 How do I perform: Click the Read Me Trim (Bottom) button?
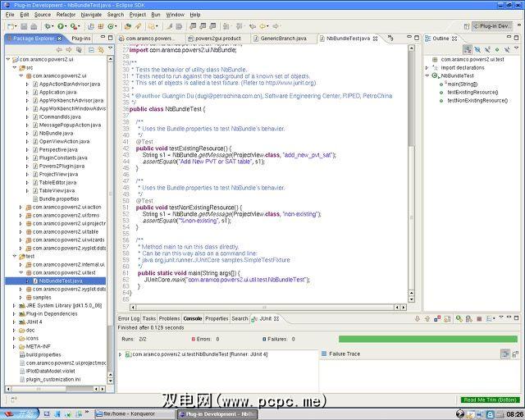coord(490,399)
